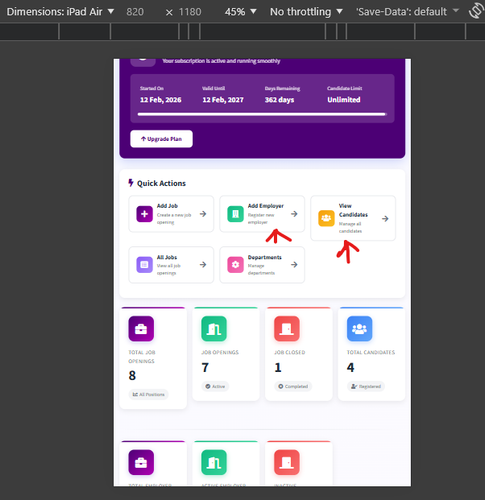This screenshot has width=485, height=500.
Task: Click the green building icon for Add Employer
Action: [x=235, y=214]
